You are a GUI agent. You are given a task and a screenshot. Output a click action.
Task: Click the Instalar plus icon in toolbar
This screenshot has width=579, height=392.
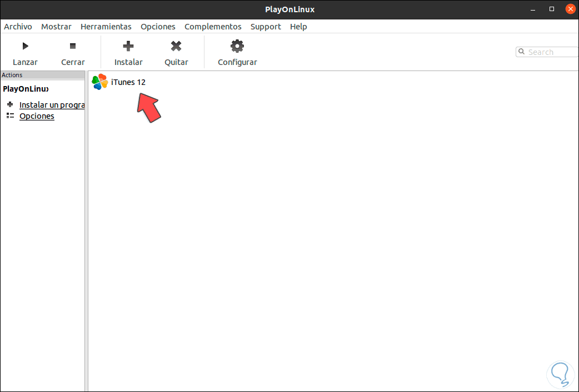[128, 46]
